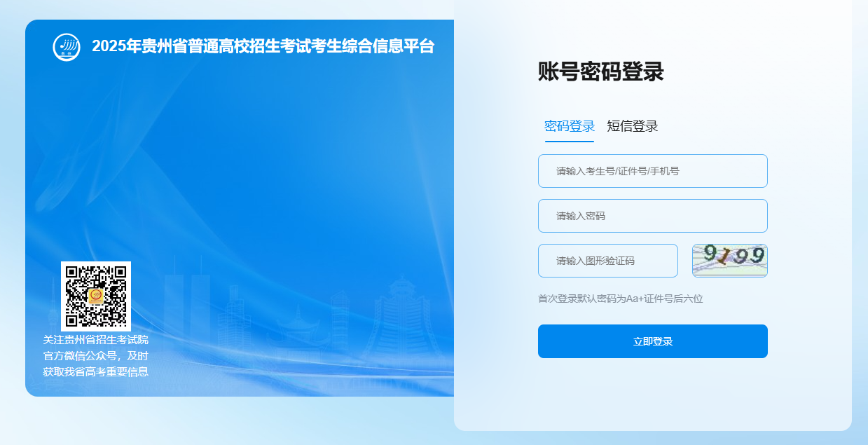Refresh the captcha image 9199
This screenshot has width=868, height=445.
(x=730, y=261)
